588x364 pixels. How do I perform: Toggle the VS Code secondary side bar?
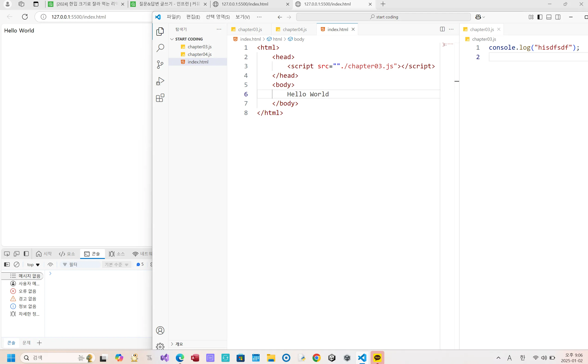tap(558, 17)
